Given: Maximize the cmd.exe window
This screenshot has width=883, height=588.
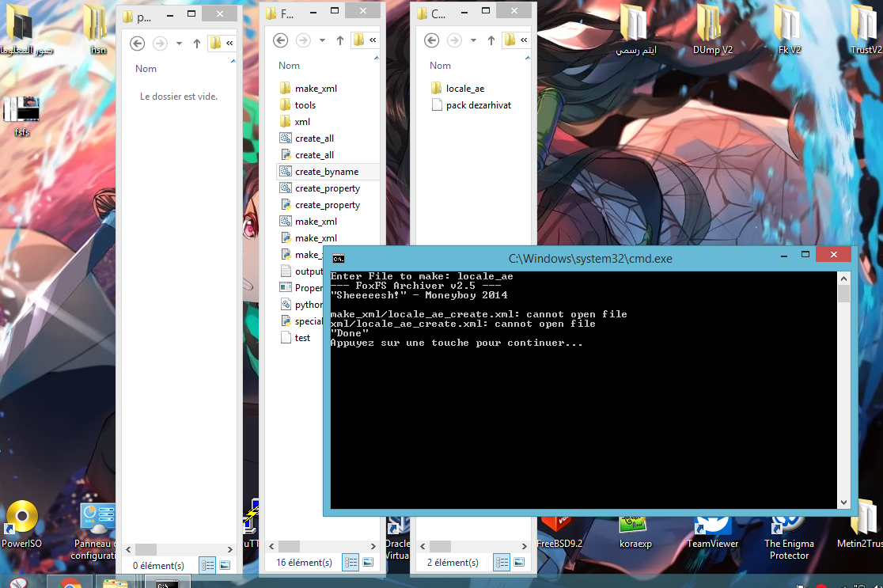Looking at the screenshot, I should pos(805,255).
